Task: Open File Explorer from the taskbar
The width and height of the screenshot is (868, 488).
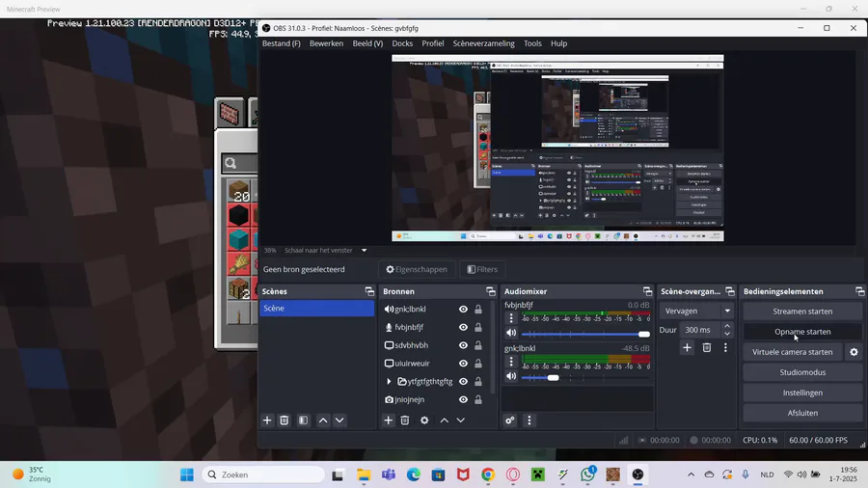Action: tap(364, 474)
